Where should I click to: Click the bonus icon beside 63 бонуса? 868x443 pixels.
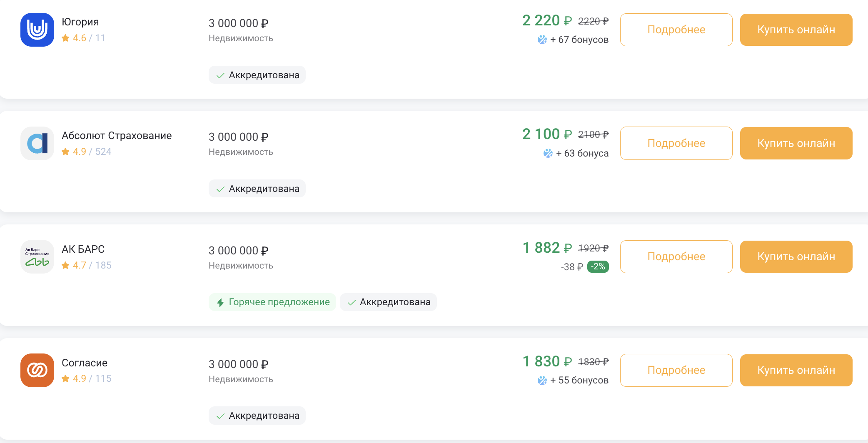click(548, 153)
